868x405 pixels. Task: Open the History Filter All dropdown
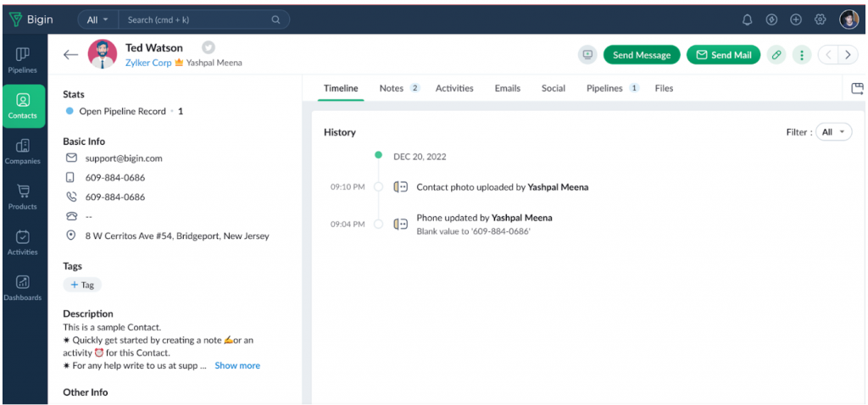tap(834, 132)
